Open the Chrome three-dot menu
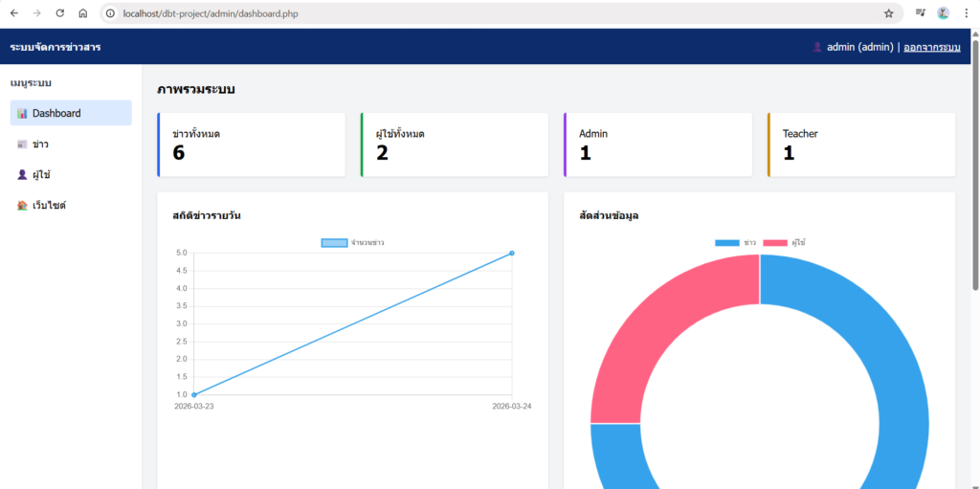The image size is (980, 489). (x=966, y=13)
